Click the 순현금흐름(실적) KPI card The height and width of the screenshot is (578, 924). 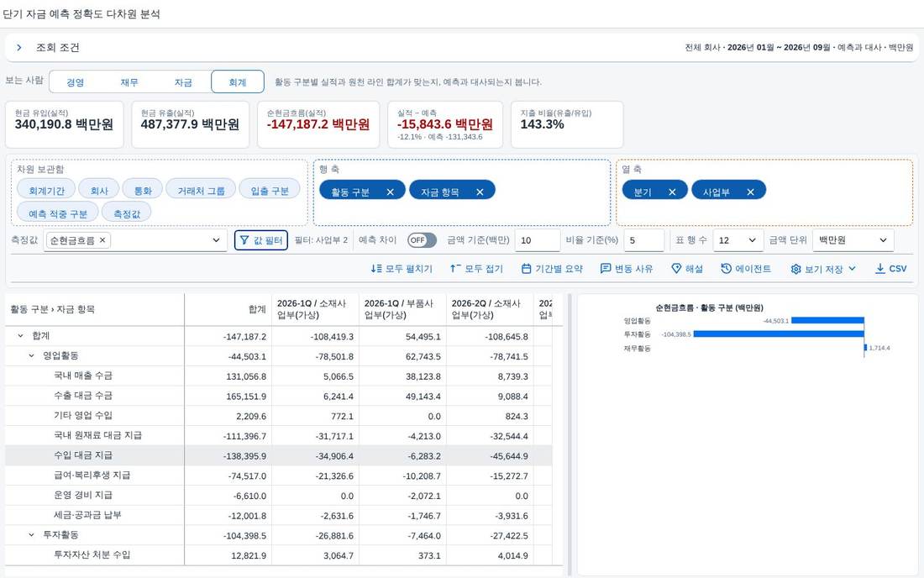pos(318,124)
